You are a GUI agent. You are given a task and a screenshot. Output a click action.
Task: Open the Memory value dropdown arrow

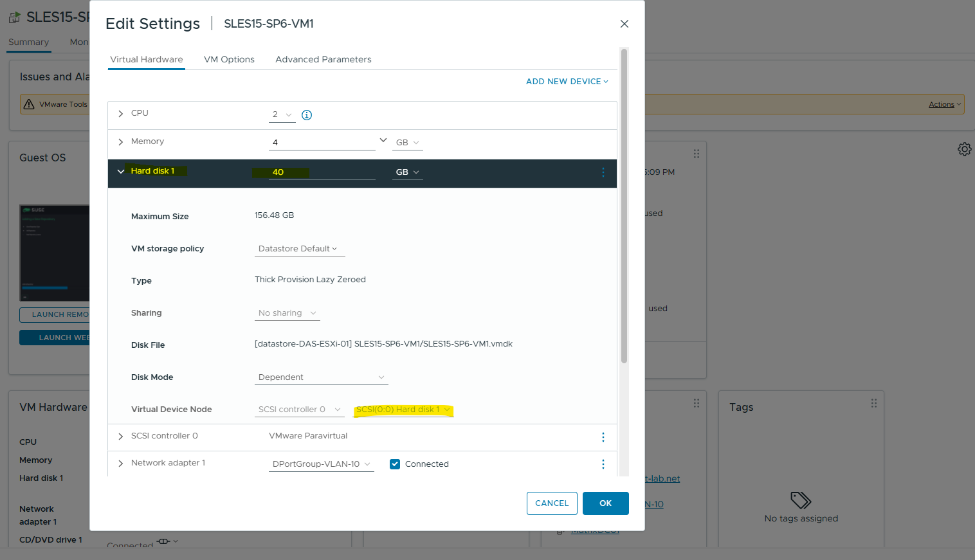click(383, 140)
